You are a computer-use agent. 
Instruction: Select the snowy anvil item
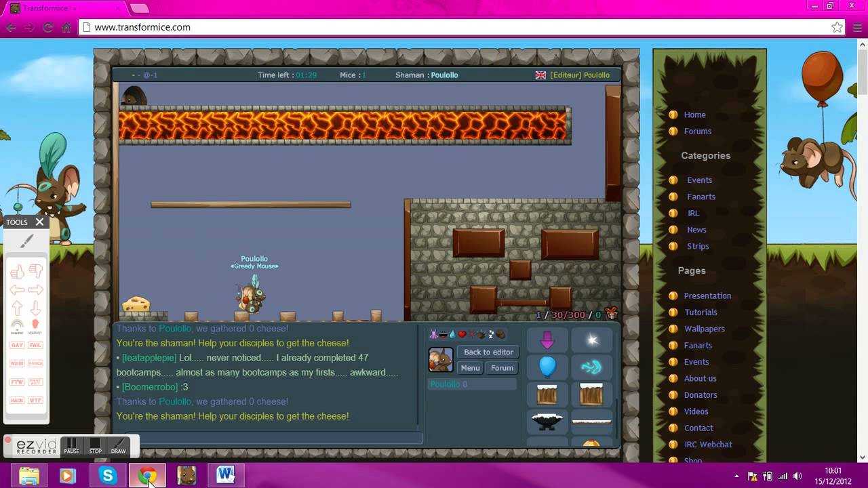coord(547,422)
